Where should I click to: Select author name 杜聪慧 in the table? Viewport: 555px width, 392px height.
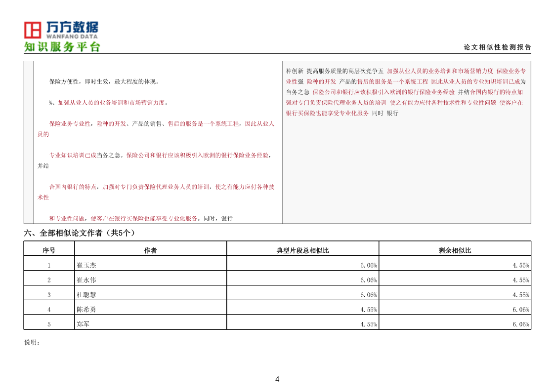tap(86, 295)
